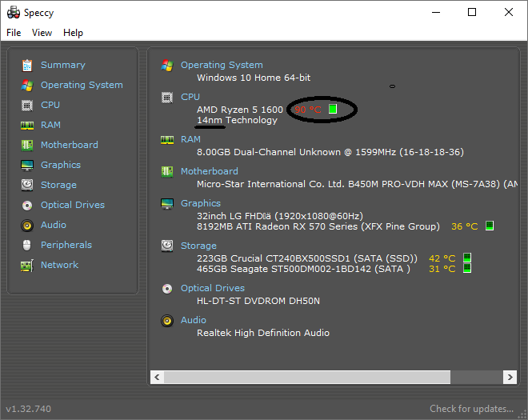Viewport: 528px width, 420px height.
Task: Click the CPU temperature indicator icon beside 90 °C
Action: point(333,109)
